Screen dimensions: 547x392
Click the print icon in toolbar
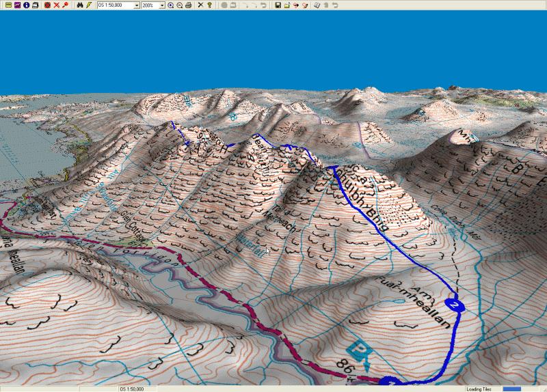pyautogui.click(x=188, y=5)
